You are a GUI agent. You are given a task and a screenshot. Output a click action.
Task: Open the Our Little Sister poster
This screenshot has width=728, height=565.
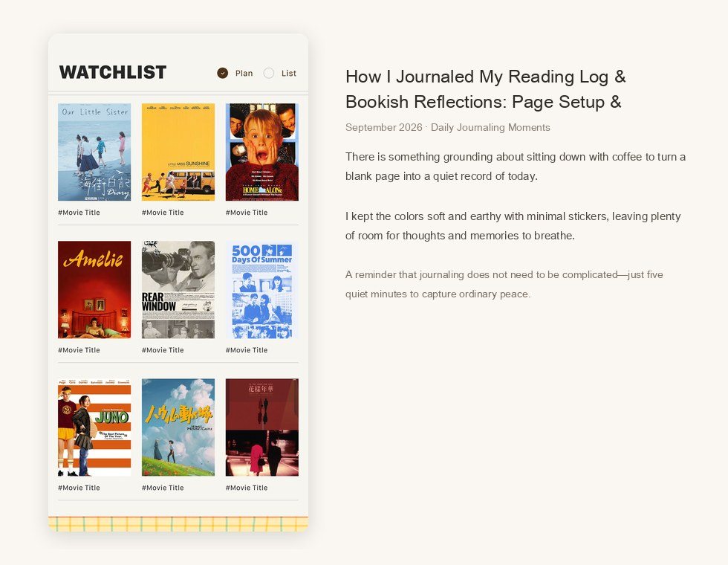(94, 152)
